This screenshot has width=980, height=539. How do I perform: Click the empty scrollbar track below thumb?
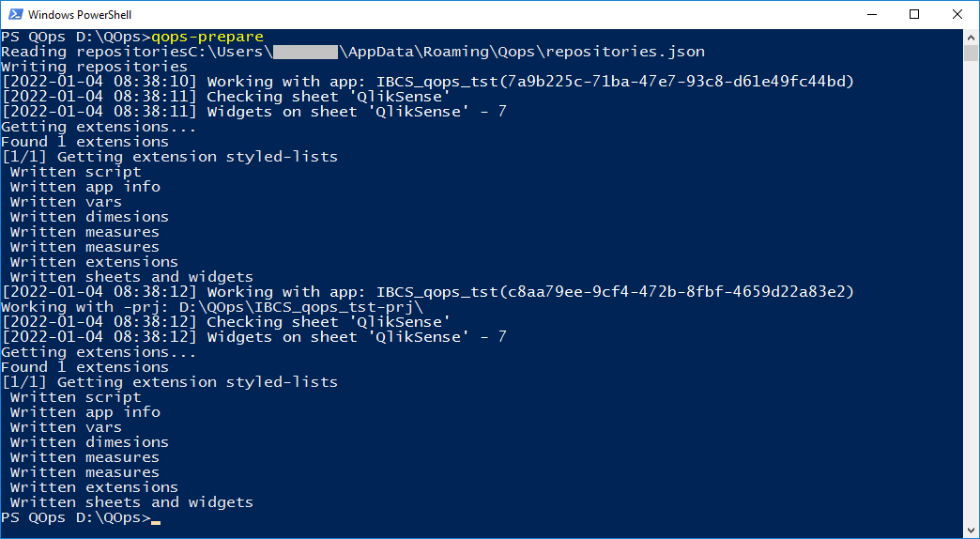pyautogui.click(x=970, y=294)
